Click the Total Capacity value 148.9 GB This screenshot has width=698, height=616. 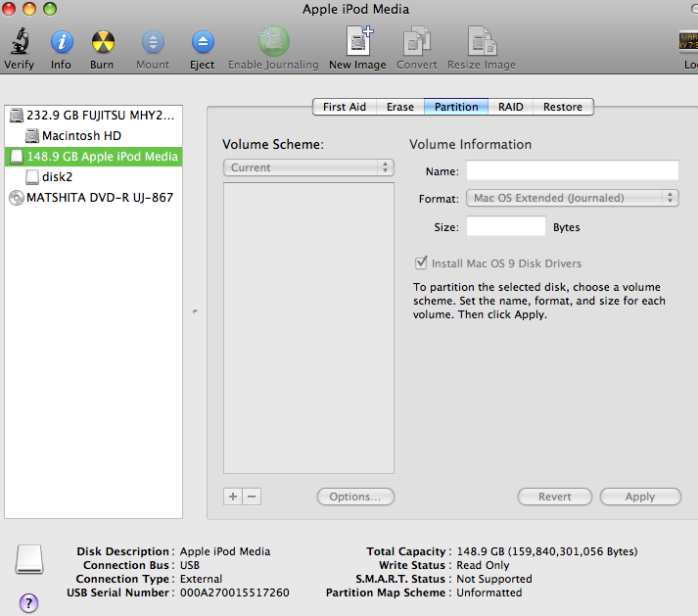click(547, 551)
